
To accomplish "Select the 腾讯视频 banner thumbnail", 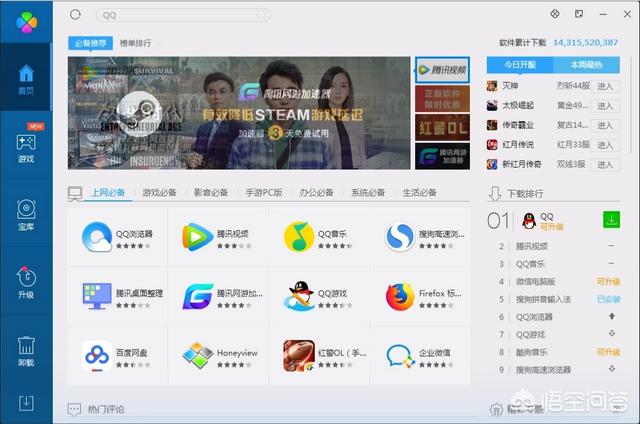I will click(442, 70).
